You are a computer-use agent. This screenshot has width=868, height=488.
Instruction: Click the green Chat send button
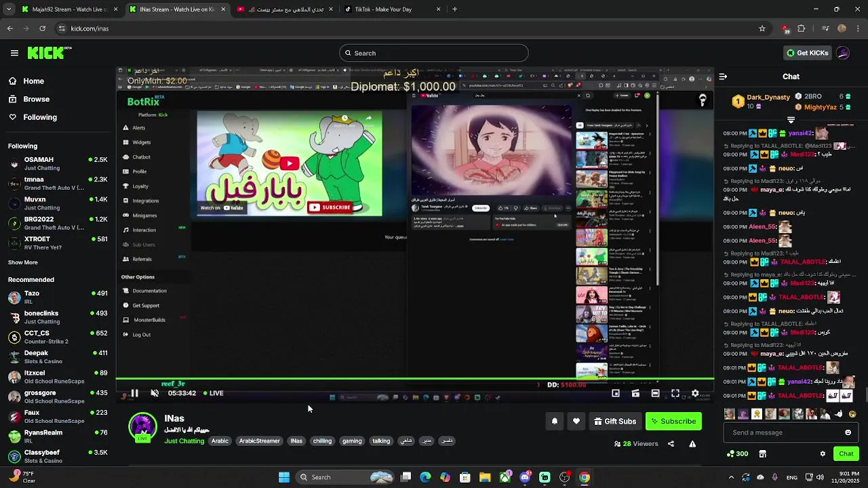[x=846, y=453]
